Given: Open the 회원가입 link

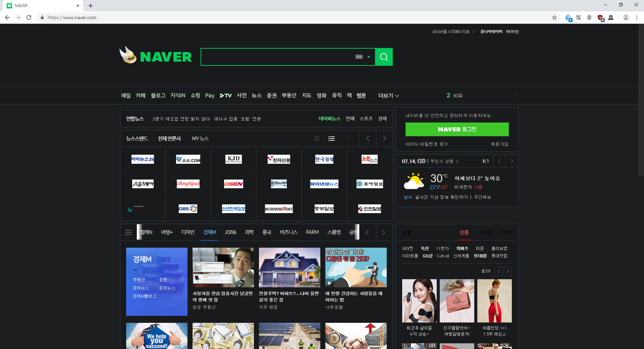Looking at the screenshot, I should [x=500, y=144].
